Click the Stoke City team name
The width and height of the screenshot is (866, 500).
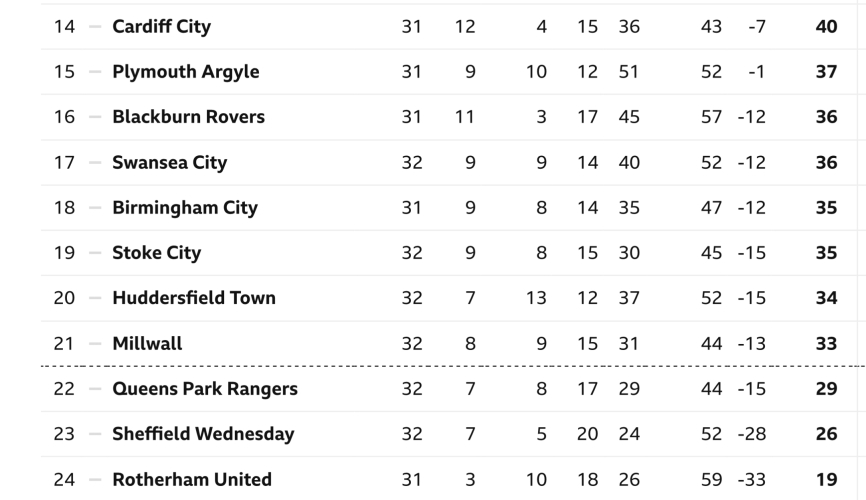point(156,253)
